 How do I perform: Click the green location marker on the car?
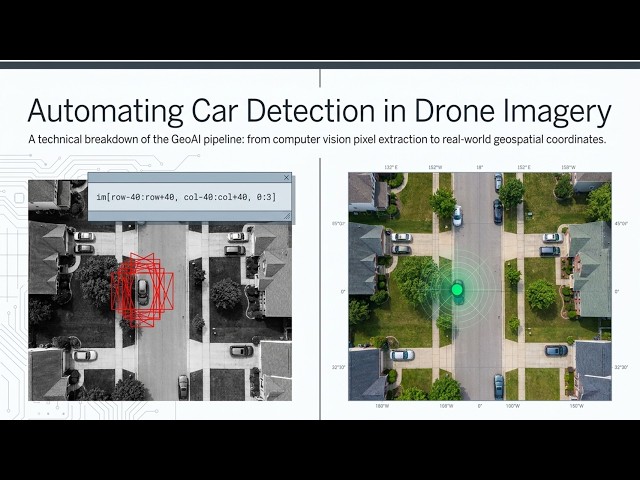coord(457,289)
